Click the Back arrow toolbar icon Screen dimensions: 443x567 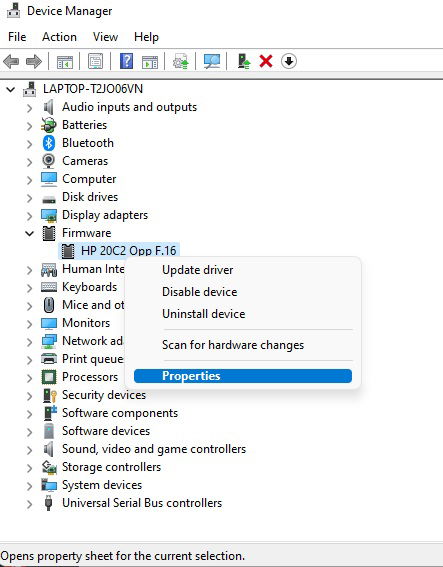[11, 61]
